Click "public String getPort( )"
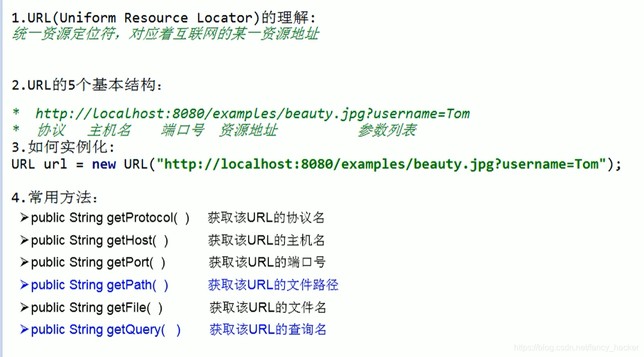Screen dimensions: 644x357 (x=98, y=263)
